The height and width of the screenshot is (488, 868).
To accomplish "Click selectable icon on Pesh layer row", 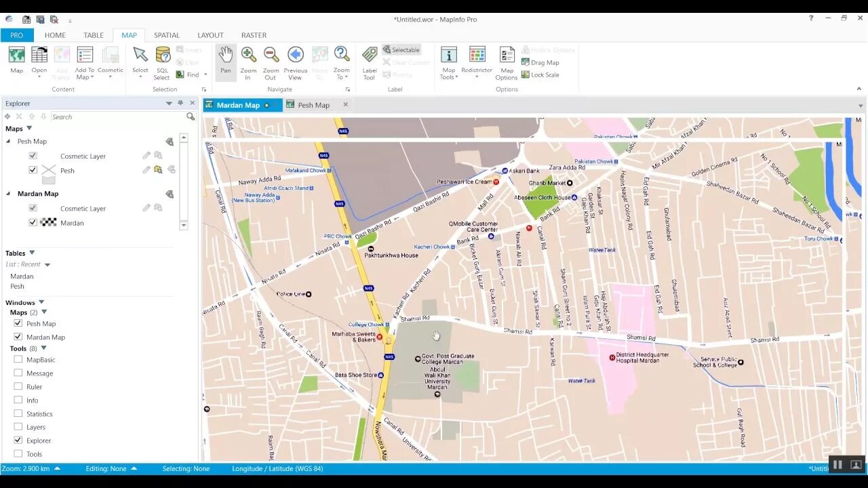I will [158, 170].
